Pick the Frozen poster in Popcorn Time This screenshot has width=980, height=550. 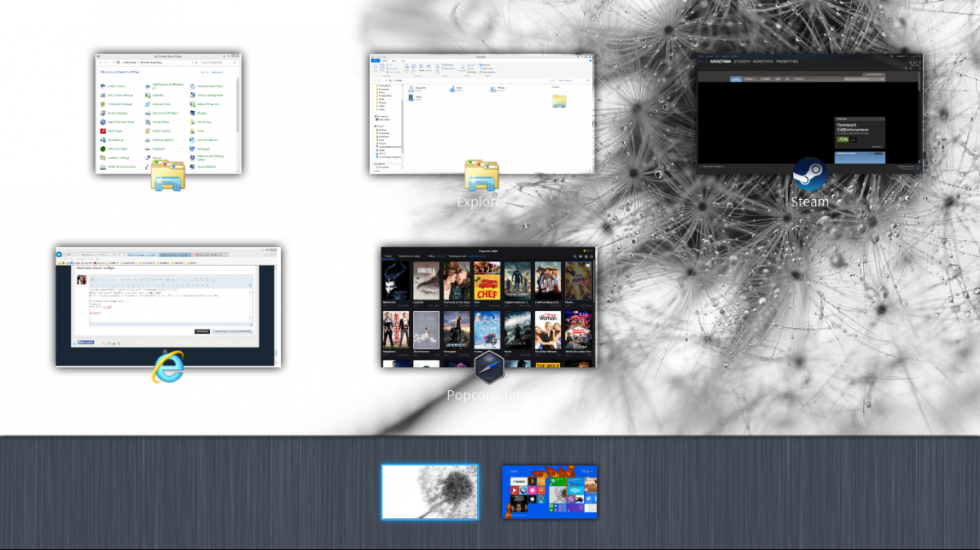click(486, 330)
